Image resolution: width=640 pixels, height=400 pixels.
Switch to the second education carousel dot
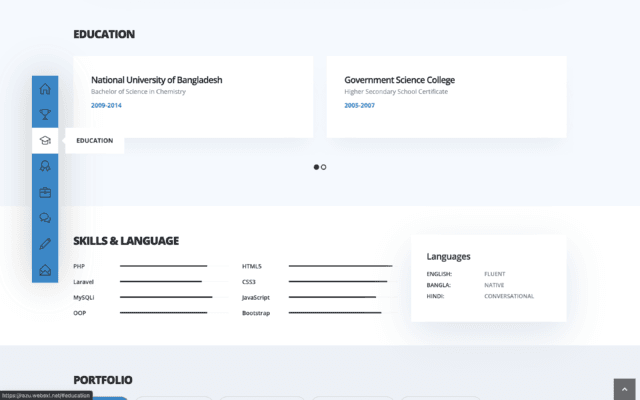[324, 167]
